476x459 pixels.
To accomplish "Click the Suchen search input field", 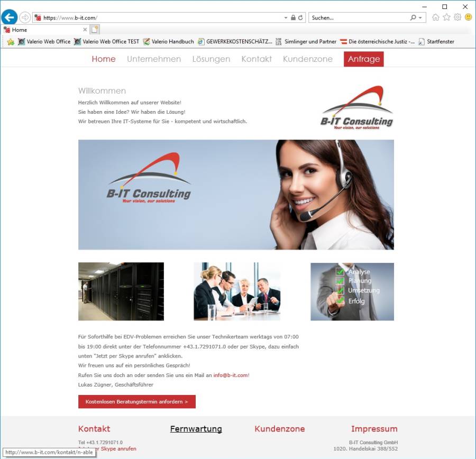I will point(359,17).
